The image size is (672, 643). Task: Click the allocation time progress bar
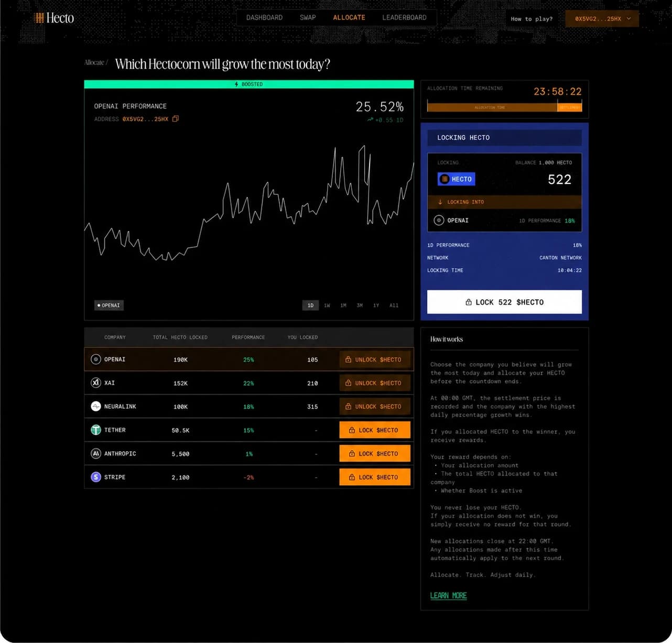[x=504, y=107]
